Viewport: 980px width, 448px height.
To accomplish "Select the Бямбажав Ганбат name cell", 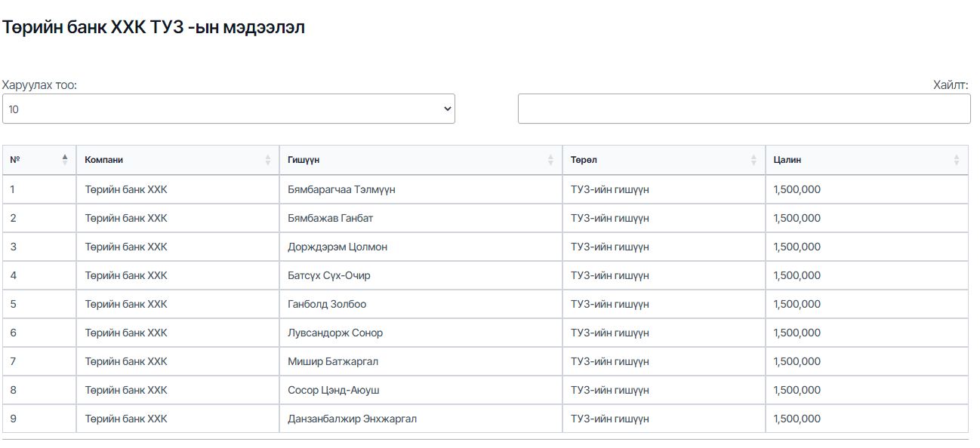I will [330, 218].
